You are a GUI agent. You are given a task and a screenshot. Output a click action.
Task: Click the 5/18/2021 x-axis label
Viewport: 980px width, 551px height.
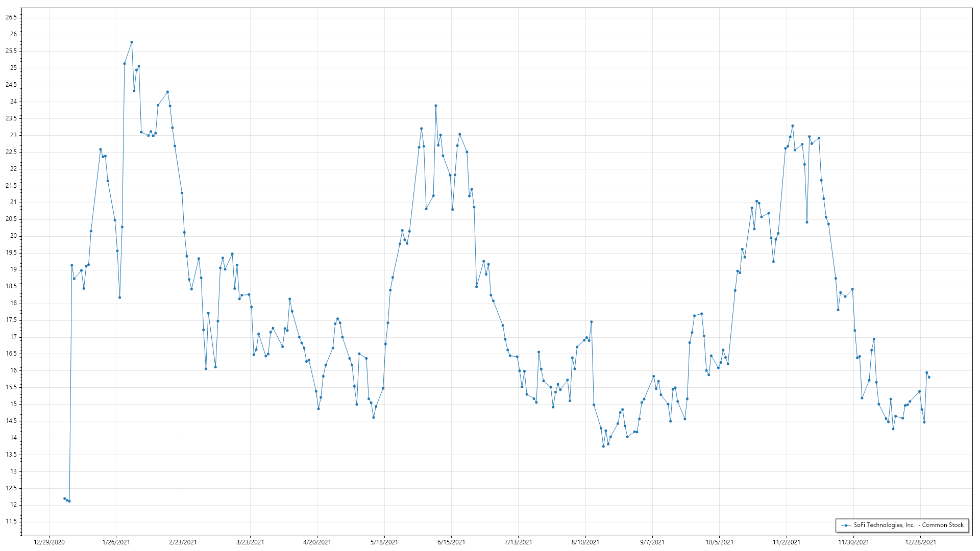384,542
